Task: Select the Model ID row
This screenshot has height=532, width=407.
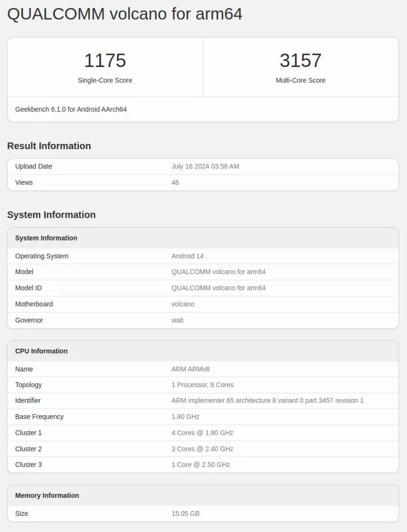Action: tap(218, 288)
